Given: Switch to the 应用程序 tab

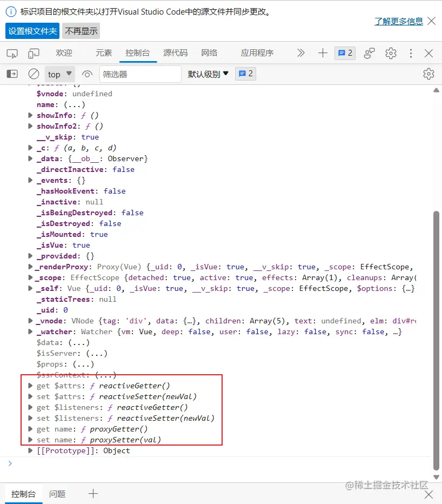Looking at the screenshot, I should tap(257, 53).
